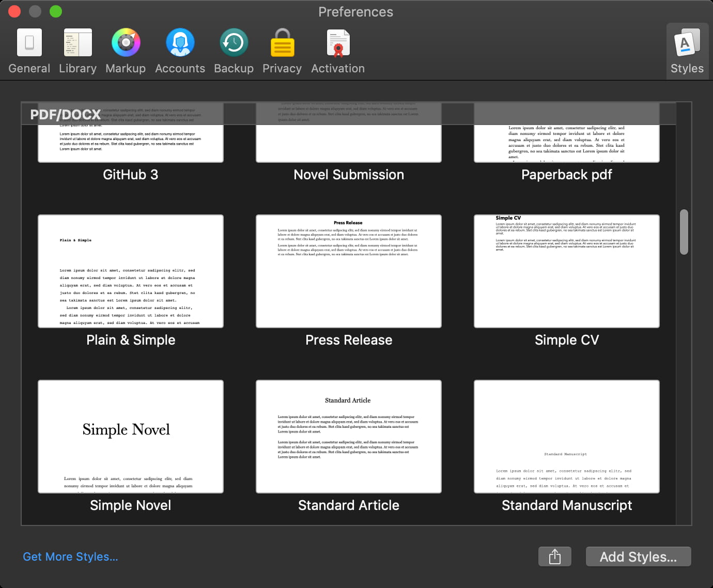The width and height of the screenshot is (713, 588).
Task: Click the Press Release label text
Action: [x=349, y=340]
